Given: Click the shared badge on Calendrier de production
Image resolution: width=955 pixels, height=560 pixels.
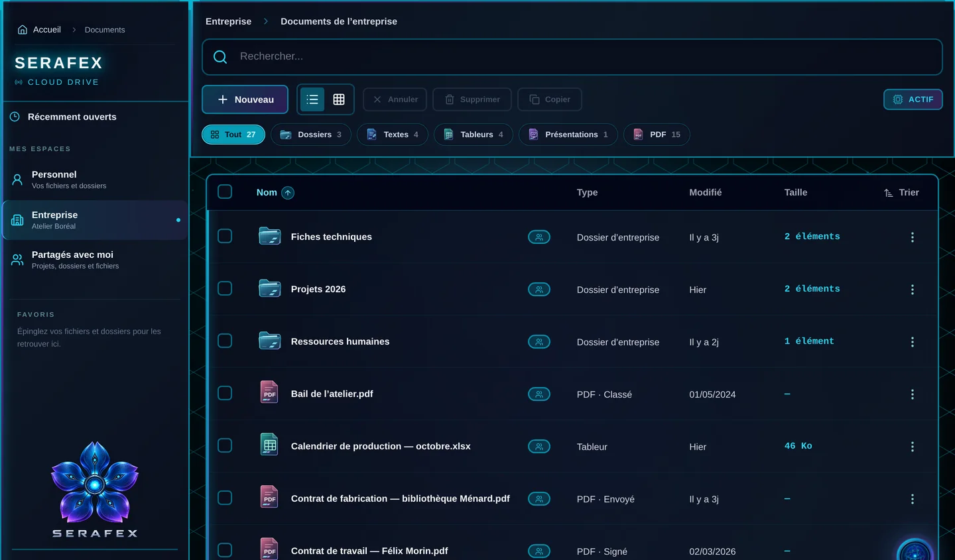Looking at the screenshot, I should click(x=539, y=446).
